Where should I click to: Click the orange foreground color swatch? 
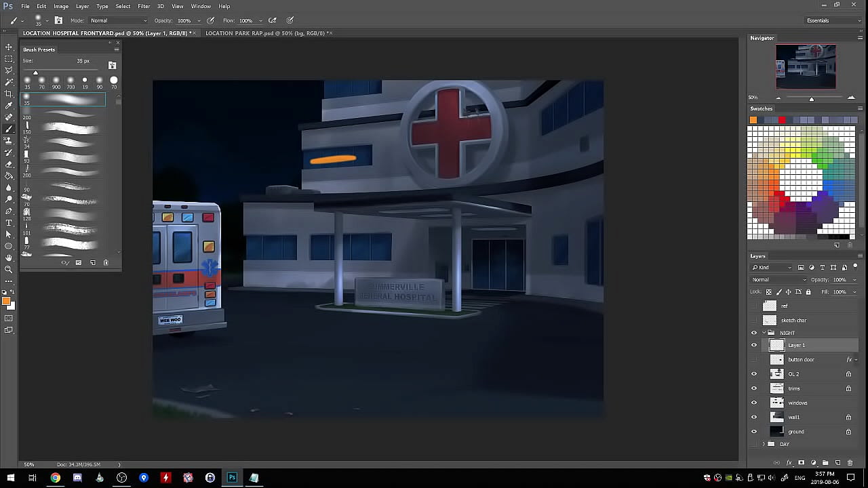pyautogui.click(x=6, y=302)
